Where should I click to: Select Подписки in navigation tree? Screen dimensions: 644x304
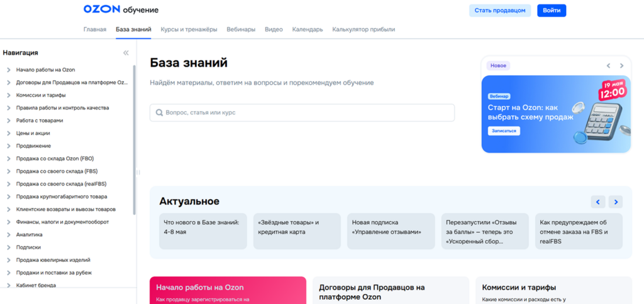point(28,247)
